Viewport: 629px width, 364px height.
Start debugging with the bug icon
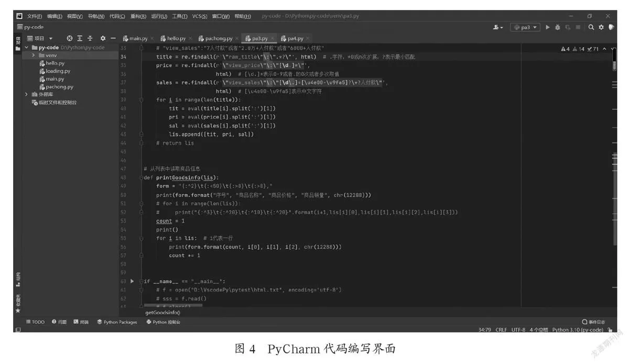(558, 27)
